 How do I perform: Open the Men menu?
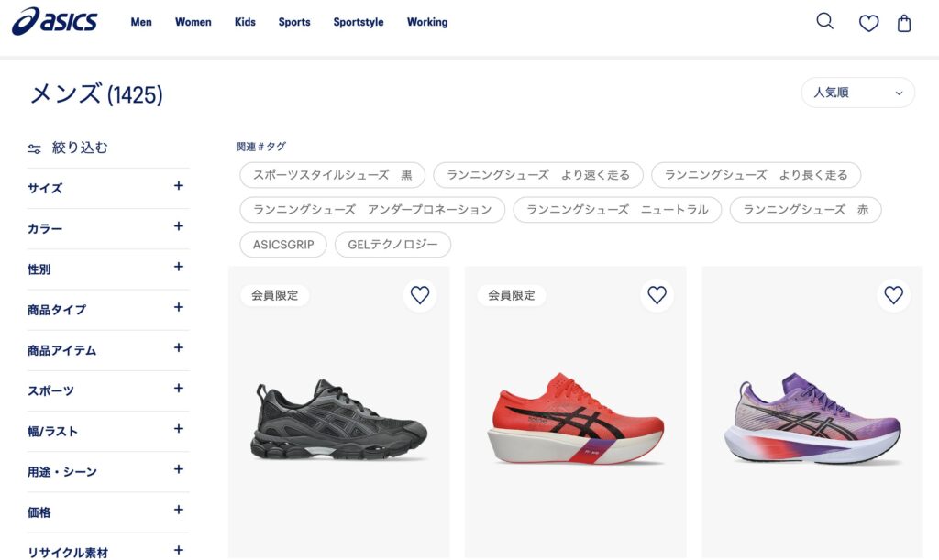coord(141,22)
